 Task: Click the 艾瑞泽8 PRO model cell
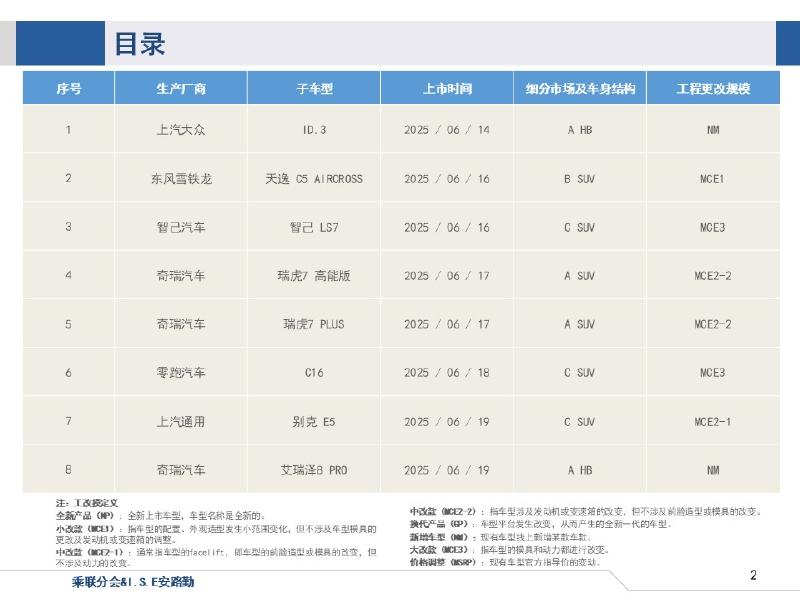[x=314, y=470]
